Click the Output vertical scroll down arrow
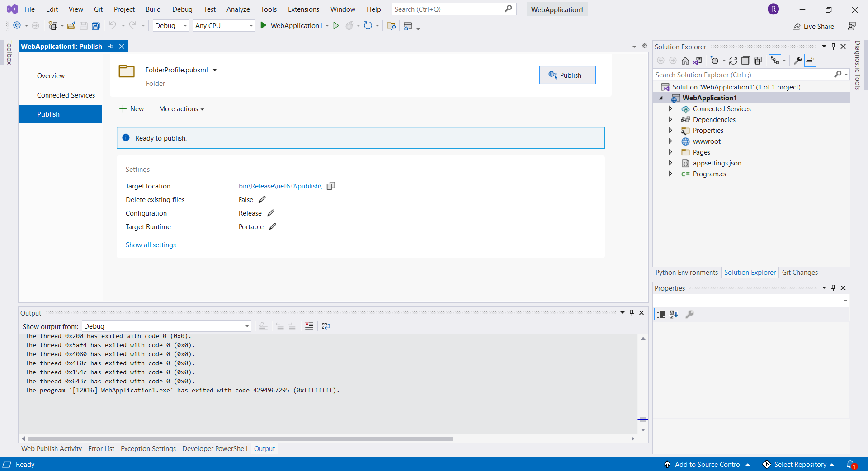This screenshot has width=868, height=471. point(643,430)
